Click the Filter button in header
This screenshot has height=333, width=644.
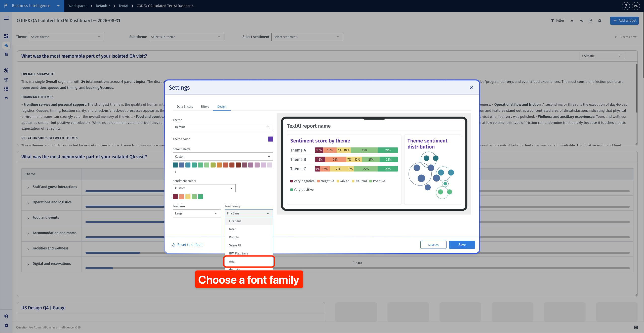[x=558, y=21]
